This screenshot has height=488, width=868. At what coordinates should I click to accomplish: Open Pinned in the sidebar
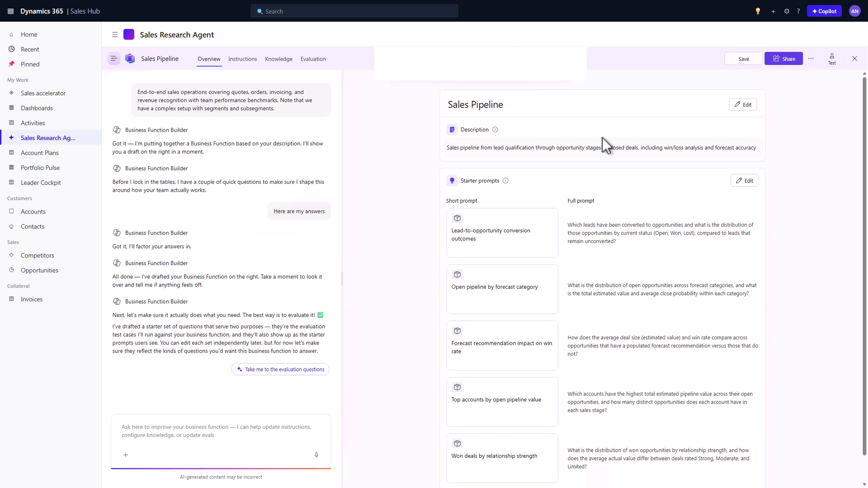click(x=51, y=64)
